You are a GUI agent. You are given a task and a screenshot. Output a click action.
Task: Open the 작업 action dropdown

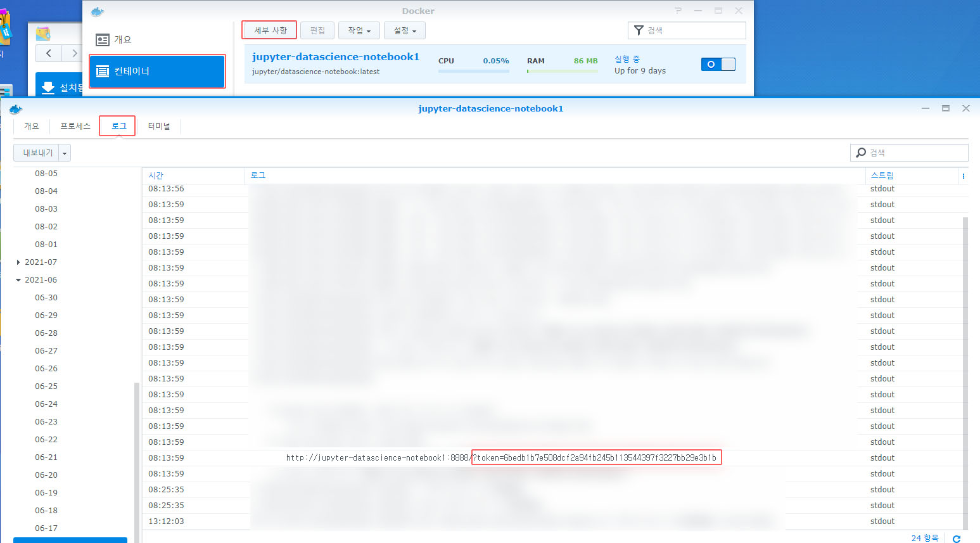point(359,30)
